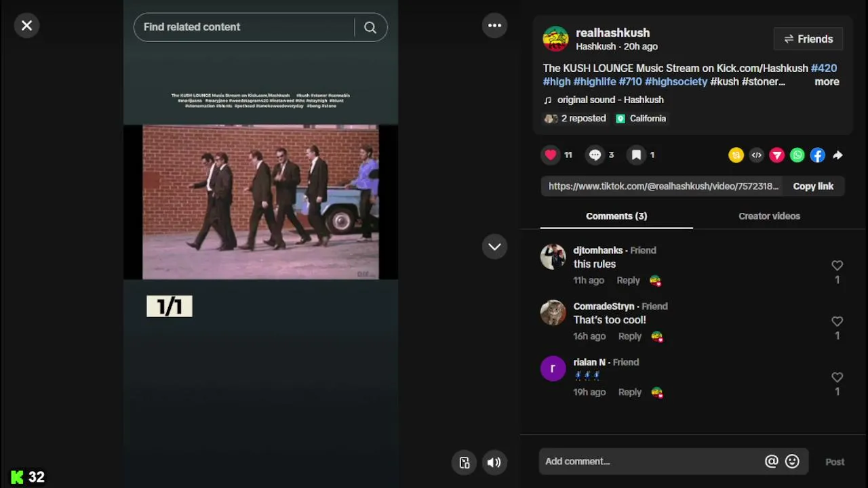Click the video URL text
Image resolution: width=868 pixels, height=488 pixels.
click(x=663, y=186)
